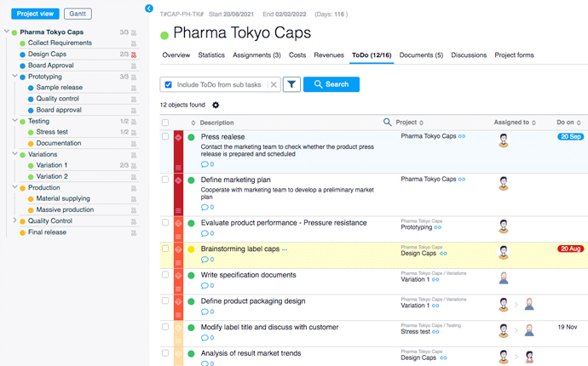Collapse the Prototyping tree node

pos(15,76)
